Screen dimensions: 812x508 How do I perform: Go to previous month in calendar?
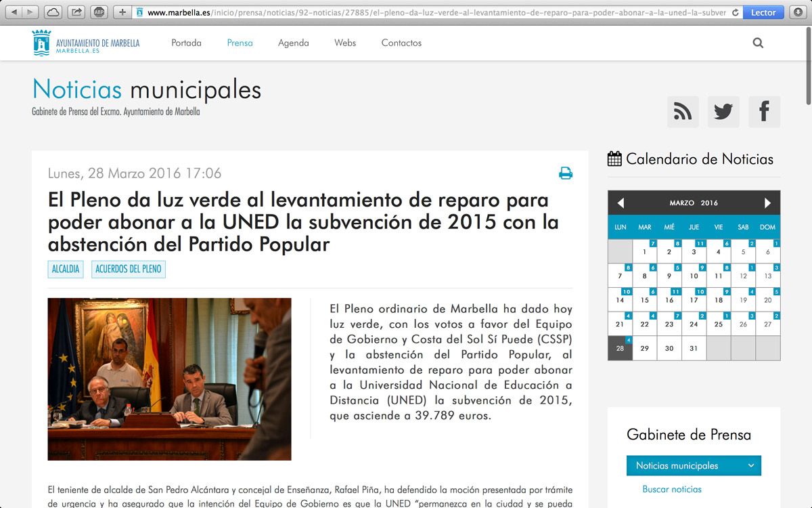pos(621,203)
